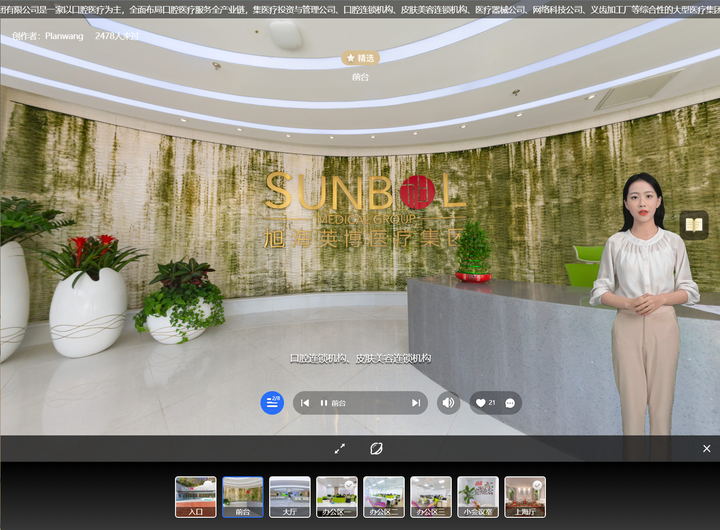Open the scene list menu button

click(x=272, y=403)
